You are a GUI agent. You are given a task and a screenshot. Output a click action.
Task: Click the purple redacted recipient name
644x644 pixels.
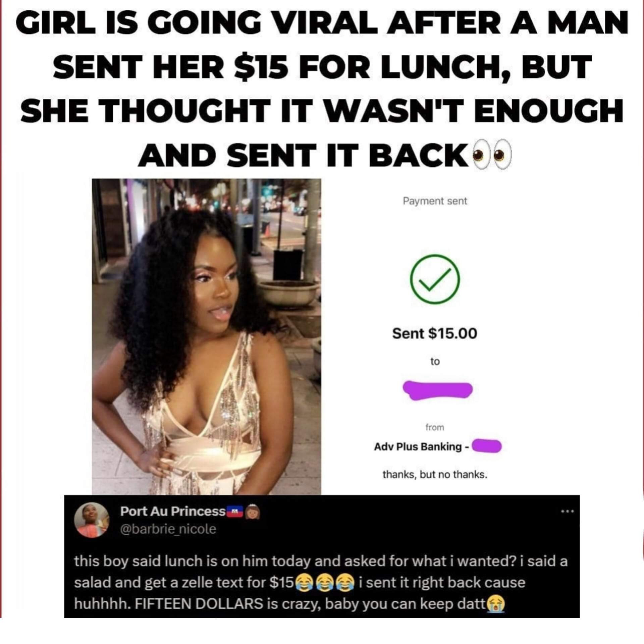click(x=437, y=390)
